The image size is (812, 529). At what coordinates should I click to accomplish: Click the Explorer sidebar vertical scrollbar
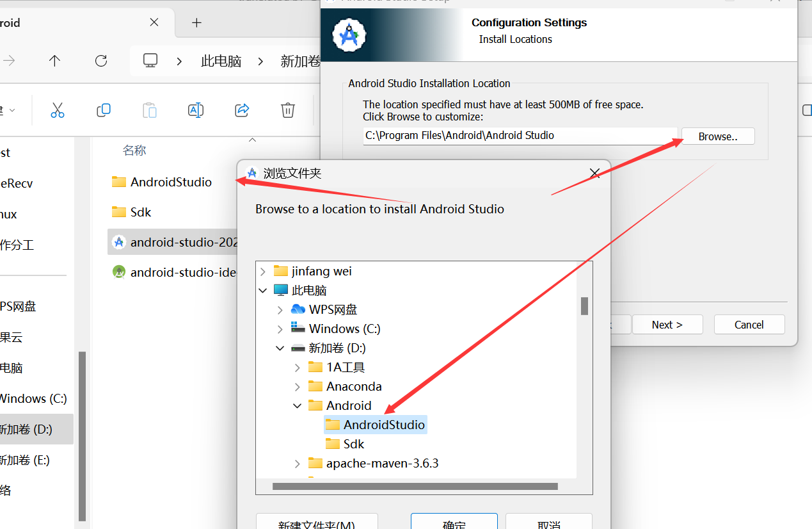(82, 435)
